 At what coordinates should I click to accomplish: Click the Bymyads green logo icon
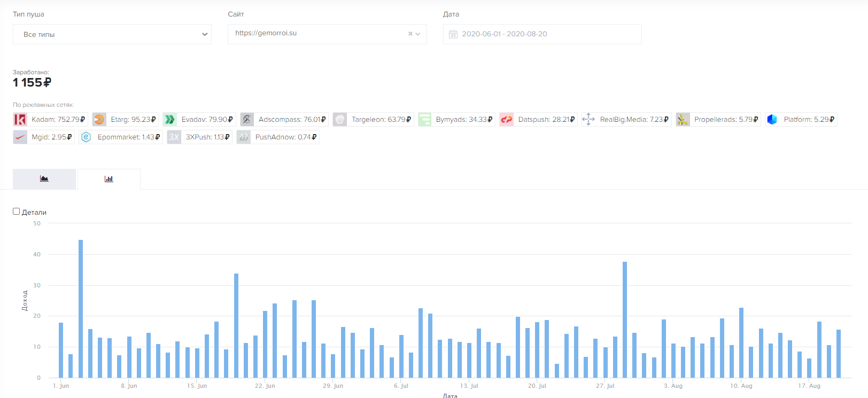pos(424,120)
